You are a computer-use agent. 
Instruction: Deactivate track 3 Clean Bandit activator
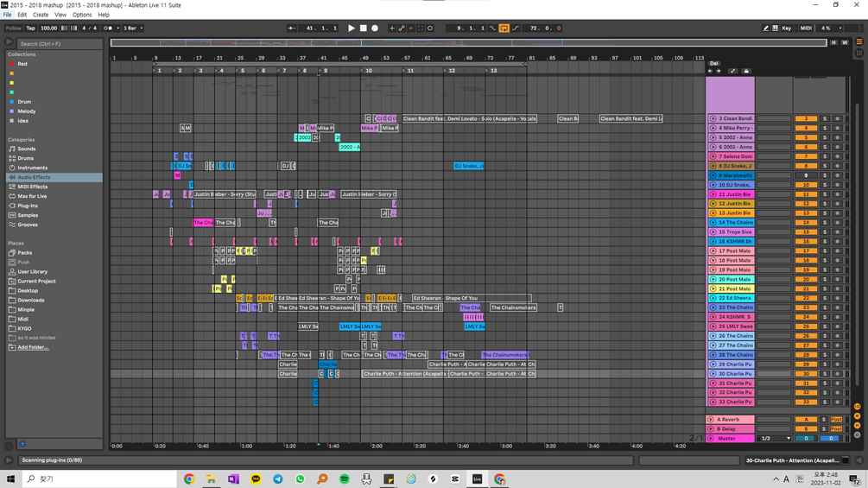[x=806, y=118]
